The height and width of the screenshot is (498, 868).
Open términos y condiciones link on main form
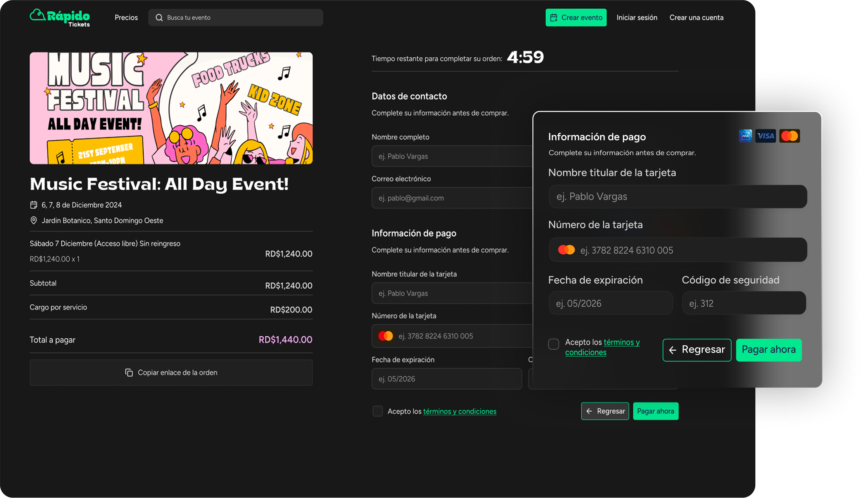point(459,411)
